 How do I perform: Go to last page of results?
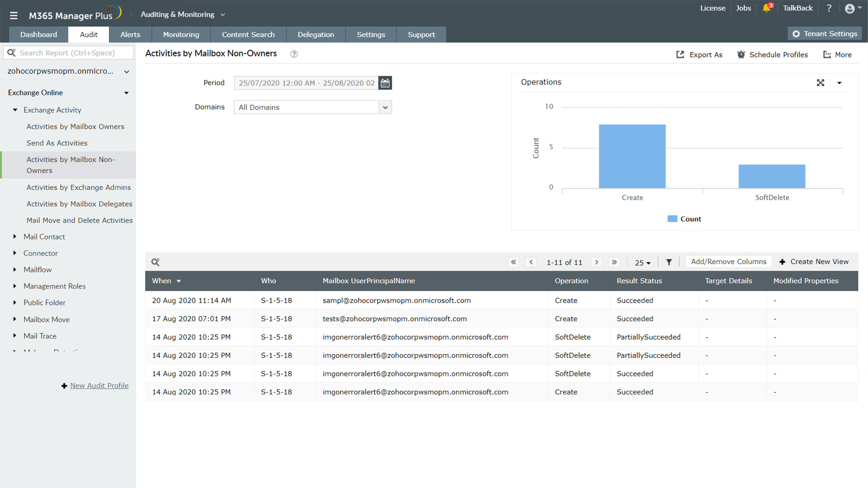pyautogui.click(x=614, y=262)
